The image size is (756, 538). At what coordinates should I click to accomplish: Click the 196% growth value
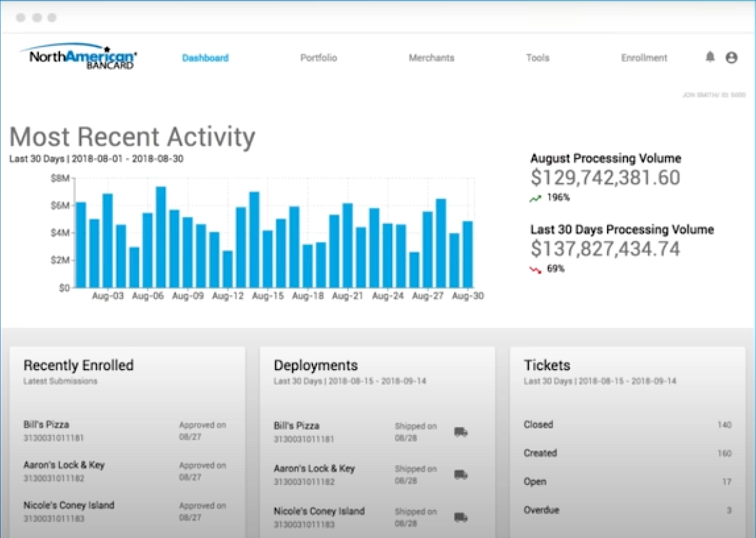(x=558, y=198)
